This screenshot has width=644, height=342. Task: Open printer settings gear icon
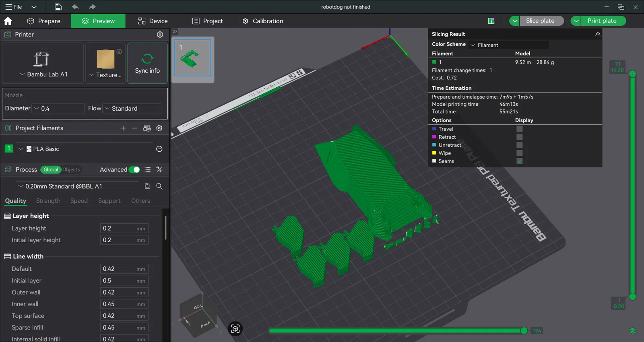click(160, 35)
